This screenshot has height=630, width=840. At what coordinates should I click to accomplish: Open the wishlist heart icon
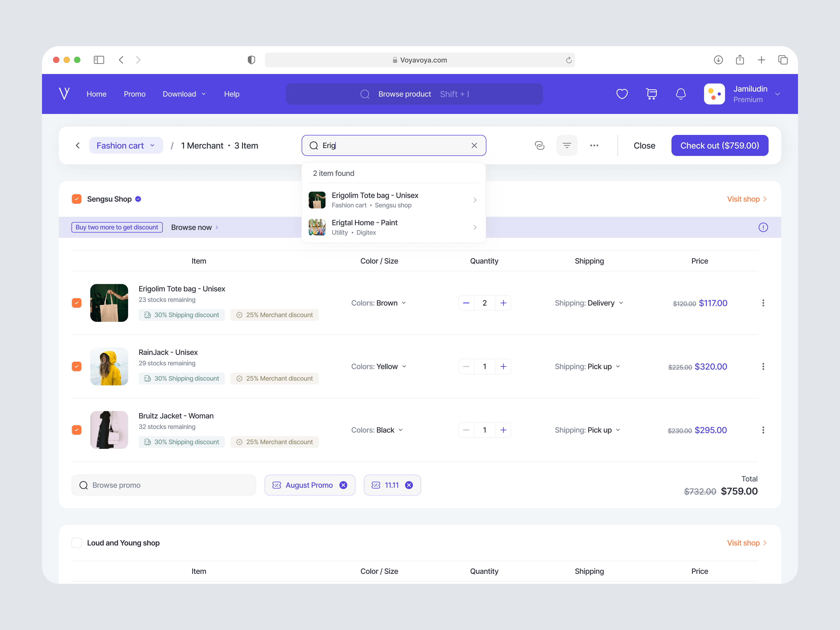[x=622, y=94]
